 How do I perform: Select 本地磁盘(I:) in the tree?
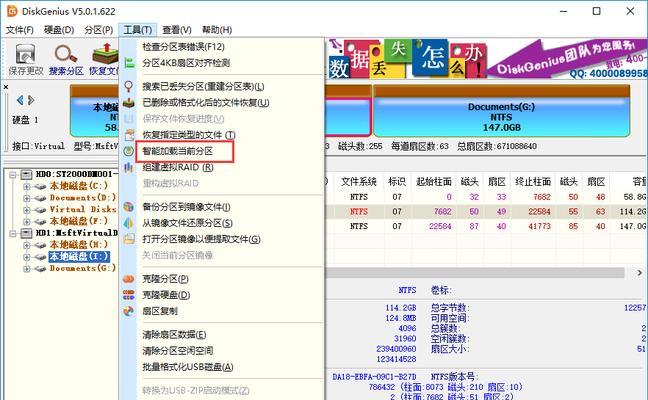click(79, 257)
